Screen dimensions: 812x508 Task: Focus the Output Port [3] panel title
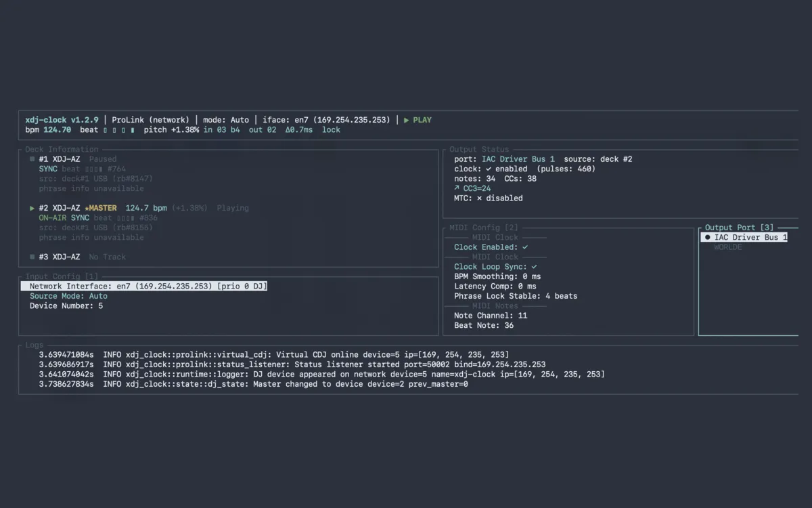coord(740,228)
